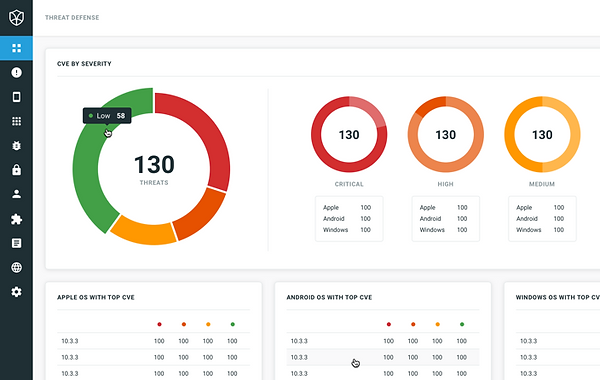Click the MEDIUM label under the amber donut
Image resolution: width=600 pixels, height=380 pixels.
click(x=542, y=184)
